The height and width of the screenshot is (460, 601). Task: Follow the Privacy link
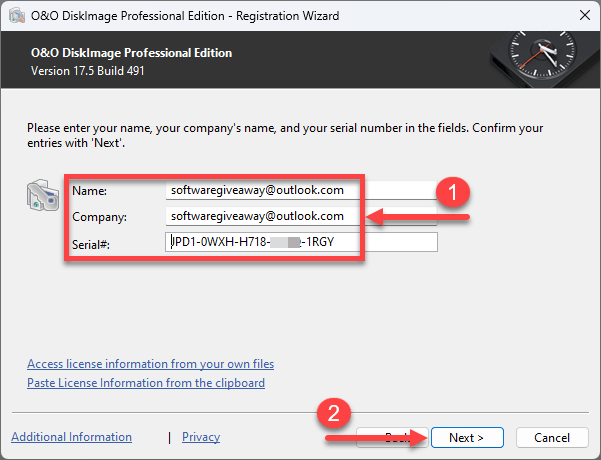(201, 437)
